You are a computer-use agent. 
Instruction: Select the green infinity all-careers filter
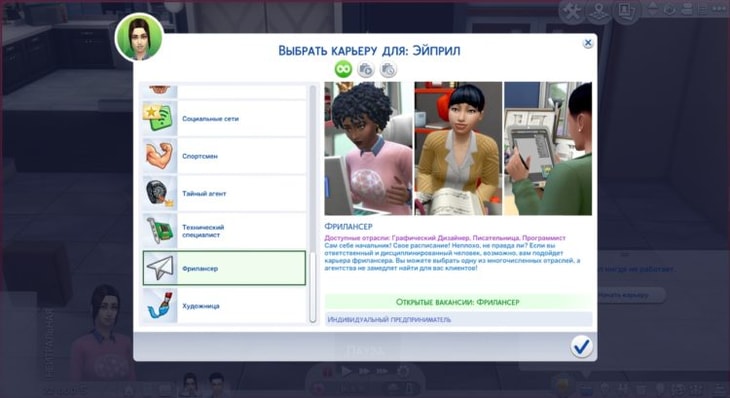click(343, 69)
